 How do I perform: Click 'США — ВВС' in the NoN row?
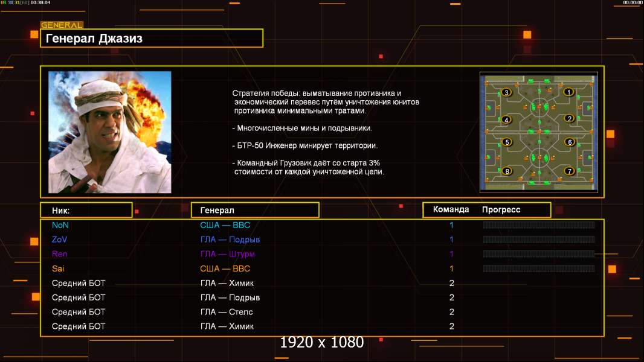225,225
